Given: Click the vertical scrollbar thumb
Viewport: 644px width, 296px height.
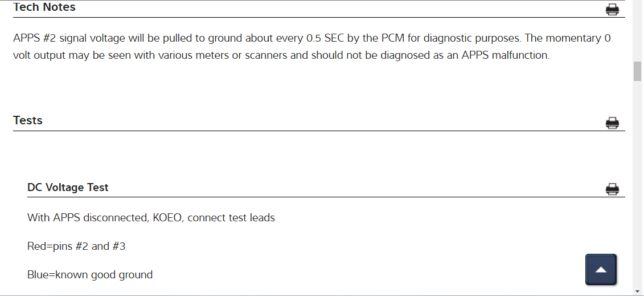Looking at the screenshot, I should coord(638,72).
